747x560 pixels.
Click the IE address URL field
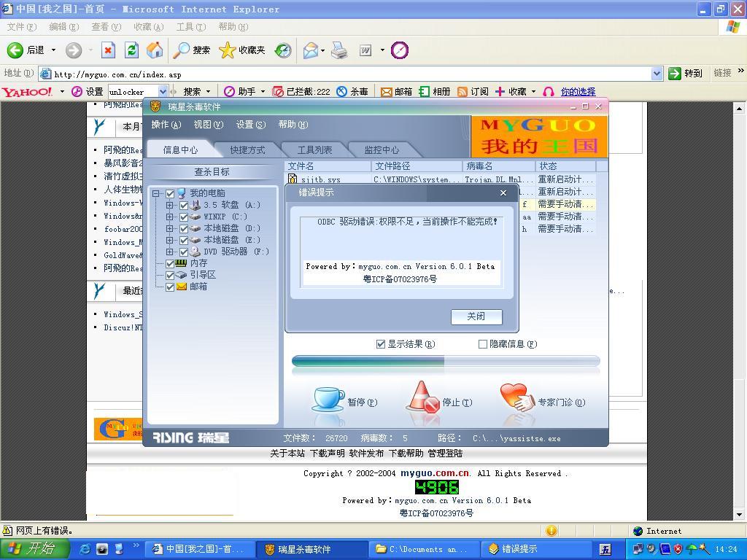coord(345,74)
